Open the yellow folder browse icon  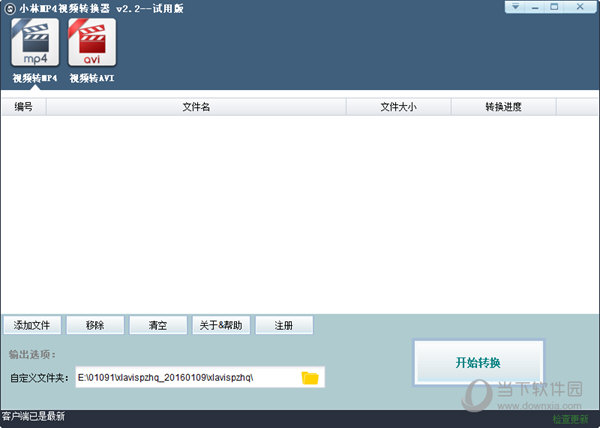click(310, 378)
